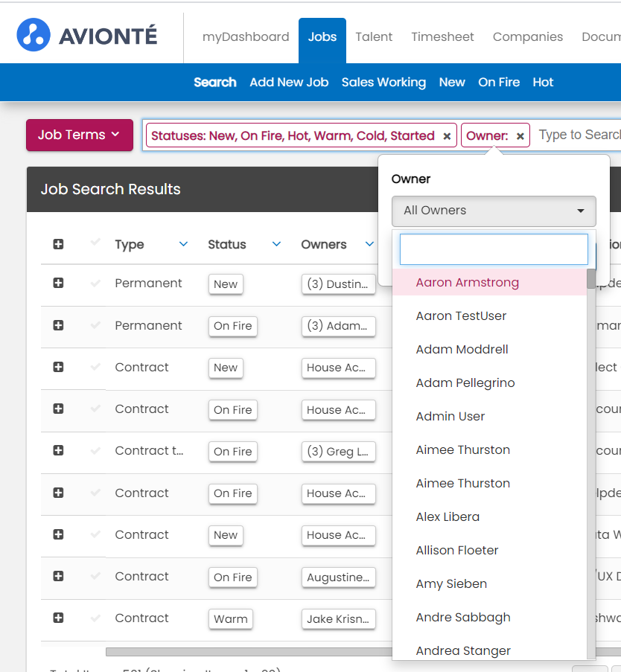The width and height of the screenshot is (621, 672).
Task: Expand all rows with header plus icon
Action: coord(58,244)
